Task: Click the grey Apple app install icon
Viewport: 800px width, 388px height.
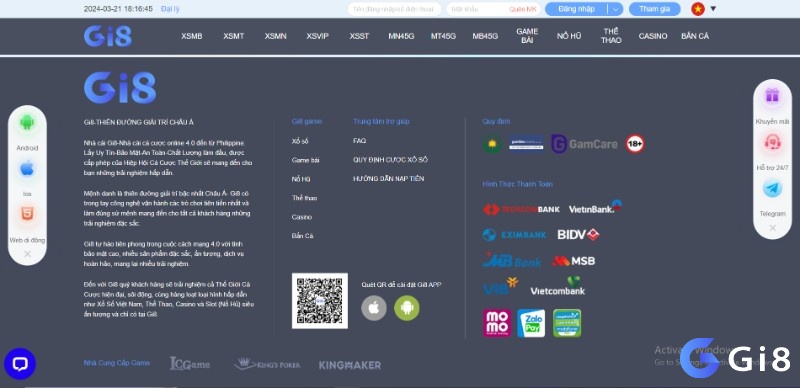Action: 373,308
